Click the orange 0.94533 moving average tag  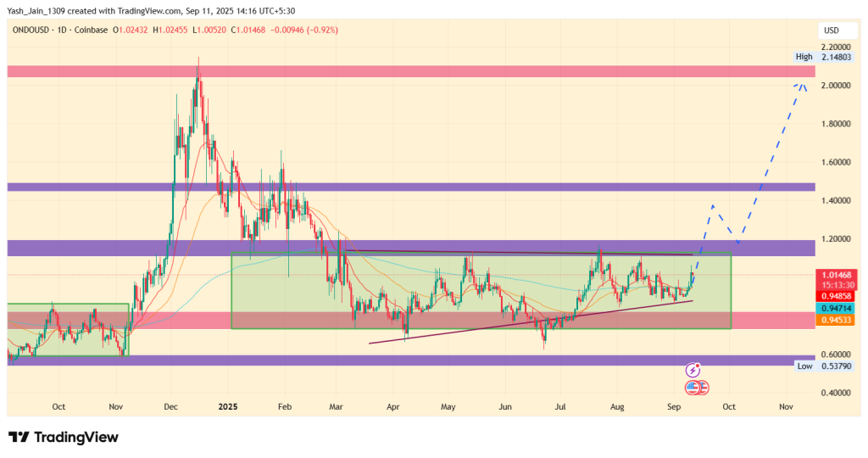tap(836, 319)
